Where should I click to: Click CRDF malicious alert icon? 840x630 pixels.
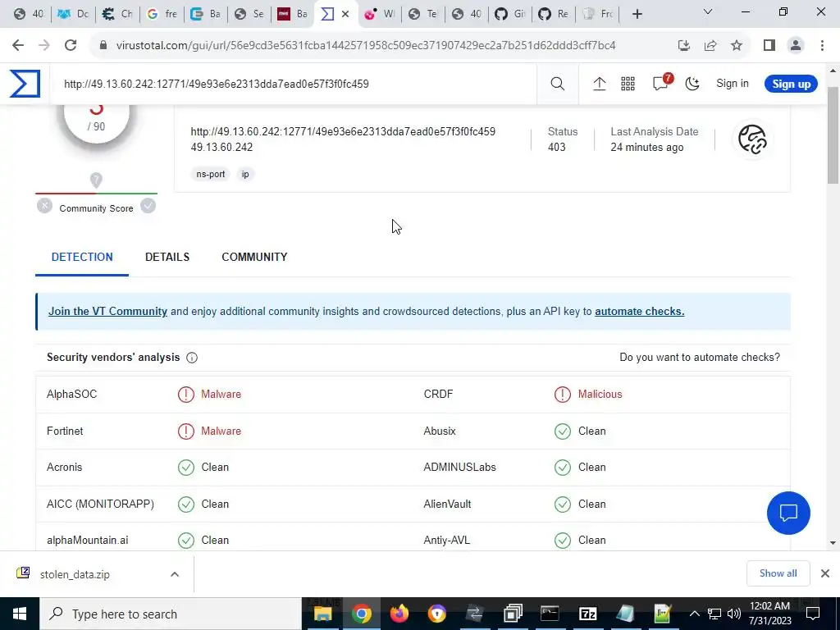click(x=563, y=395)
